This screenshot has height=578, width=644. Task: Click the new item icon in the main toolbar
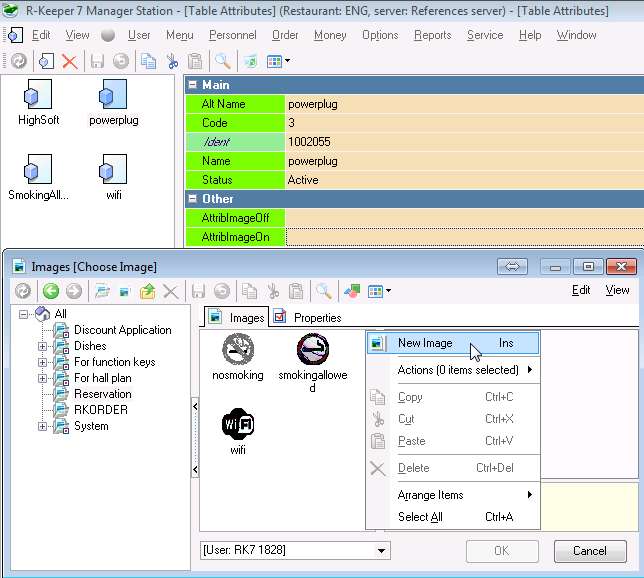click(46, 61)
